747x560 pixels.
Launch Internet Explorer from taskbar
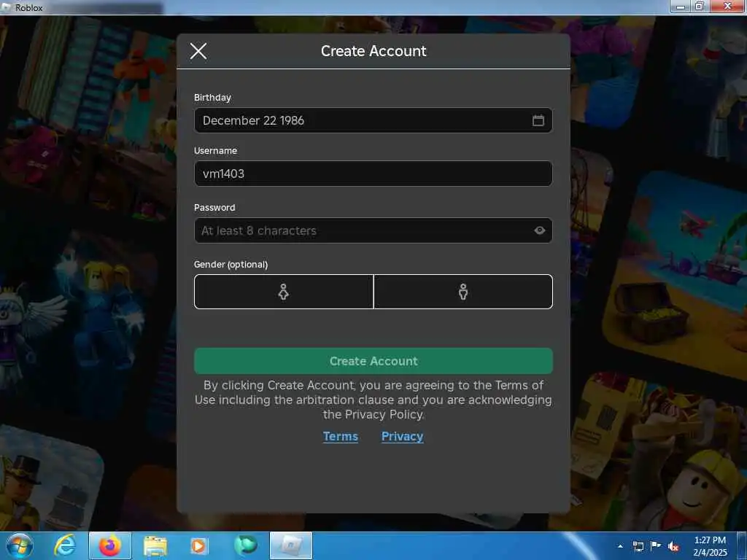coord(65,545)
